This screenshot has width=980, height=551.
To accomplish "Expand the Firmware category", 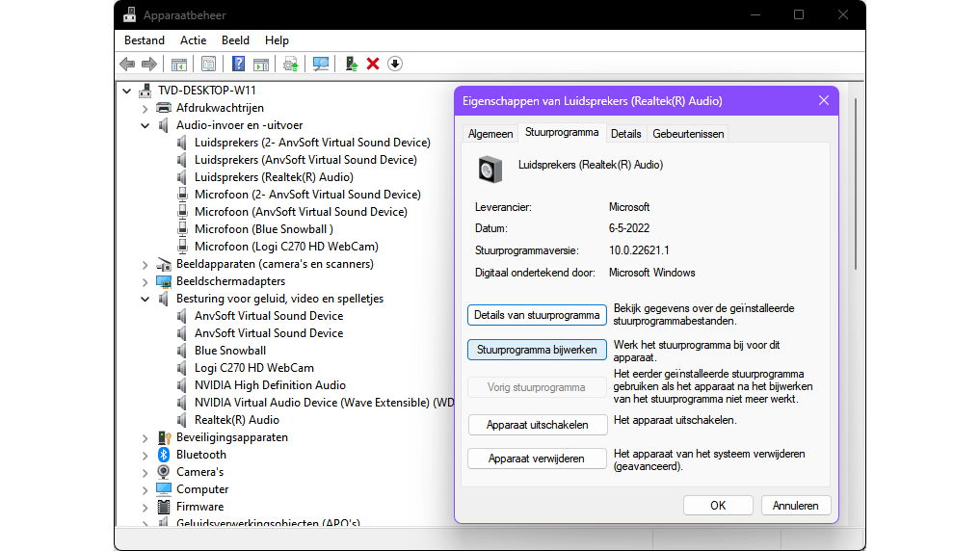I will click(145, 508).
